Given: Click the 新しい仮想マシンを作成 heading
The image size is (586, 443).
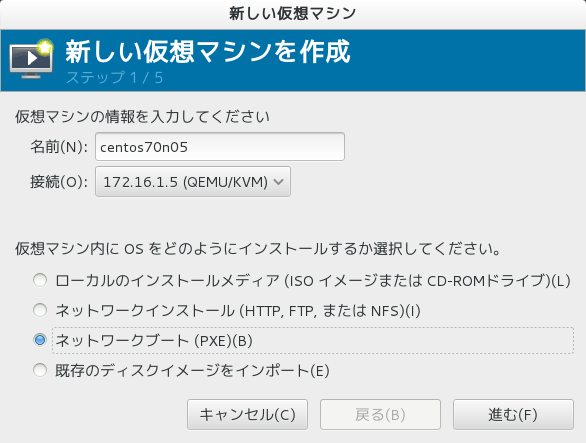Looking at the screenshot, I should 208,52.
